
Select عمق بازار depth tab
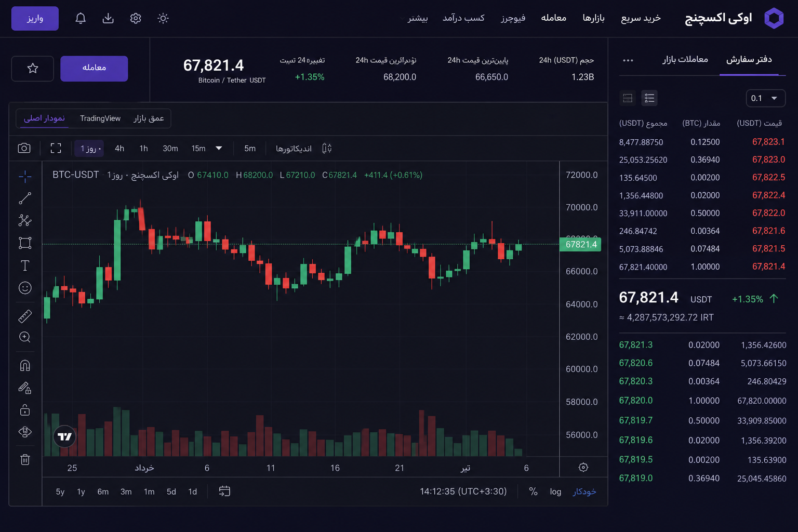[x=149, y=118]
